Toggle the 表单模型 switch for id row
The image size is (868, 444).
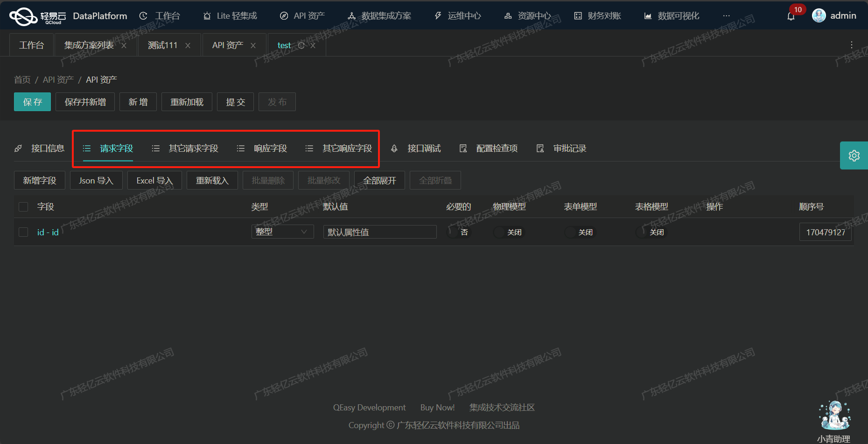coord(580,232)
